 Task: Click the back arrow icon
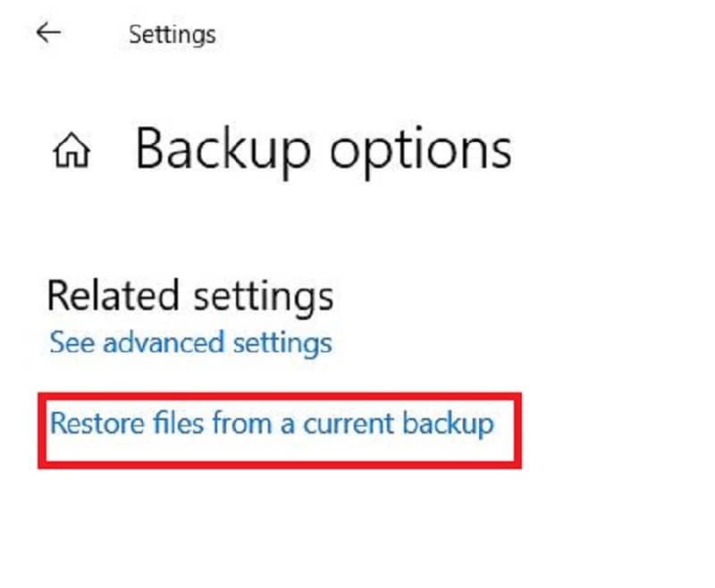[x=48, y=33]
